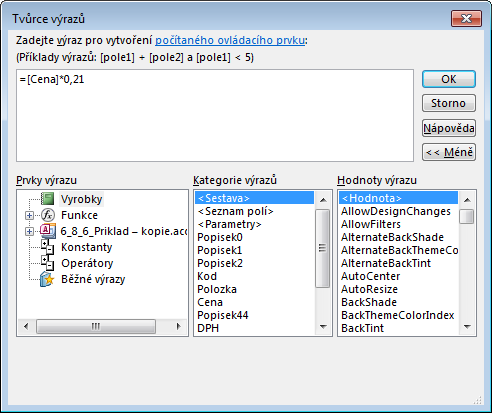This screenshot has height=413, width=492.
Task: Click the Access database file icon
Action: (48, 231)
